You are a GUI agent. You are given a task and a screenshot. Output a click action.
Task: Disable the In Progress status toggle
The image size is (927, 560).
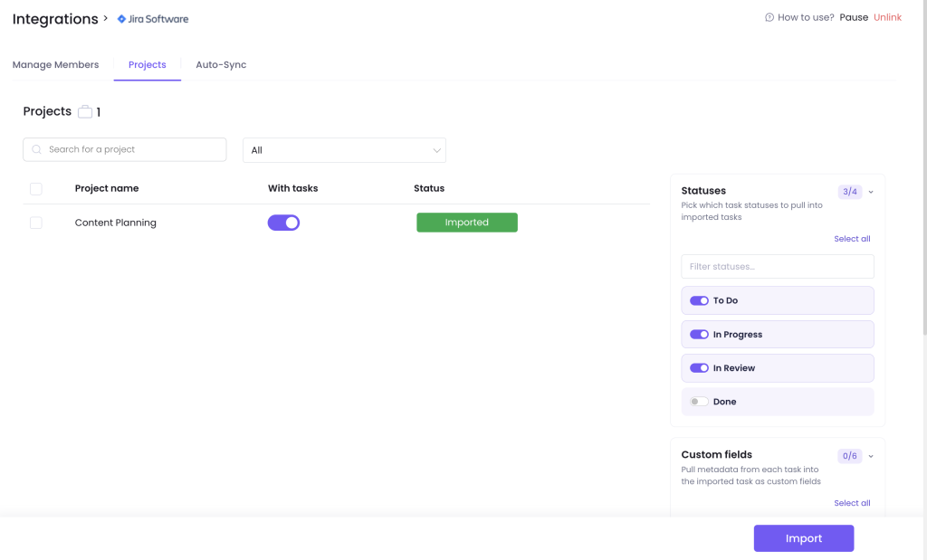pos(700,335)
